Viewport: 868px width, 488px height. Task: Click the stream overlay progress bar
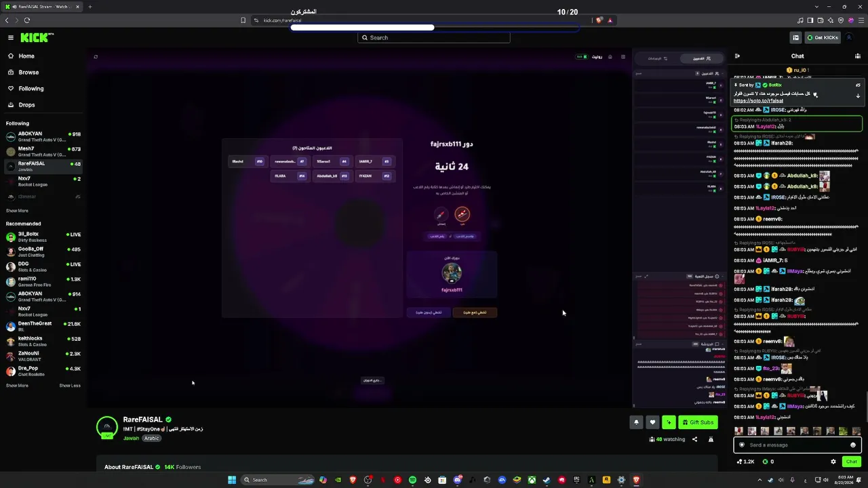(x=435, y=28)
